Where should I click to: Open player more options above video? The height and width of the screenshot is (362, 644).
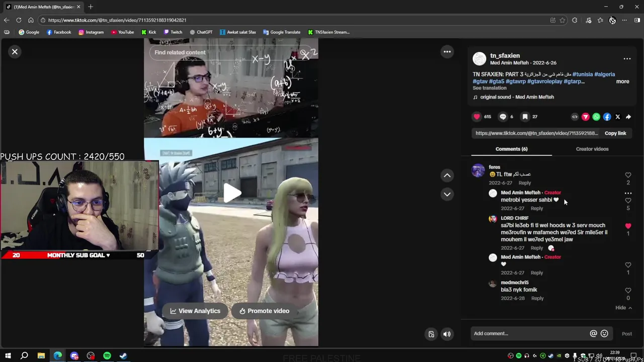click(x=447, y=52)
